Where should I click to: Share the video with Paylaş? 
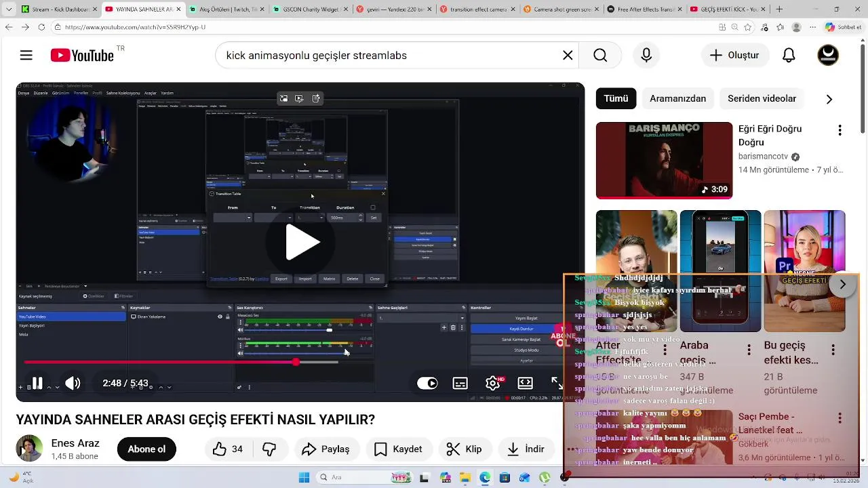(x=325, y=449)
